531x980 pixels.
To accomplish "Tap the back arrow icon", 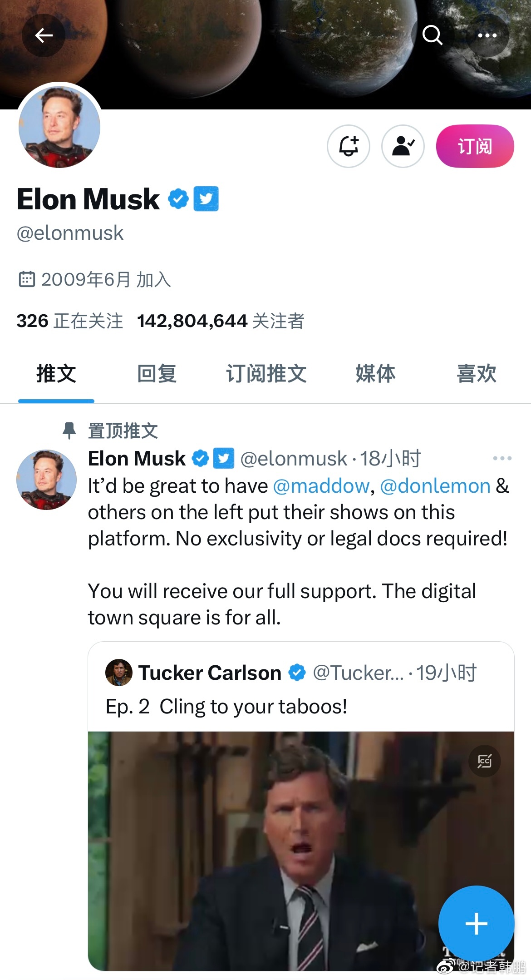I will tap(44, 35).
